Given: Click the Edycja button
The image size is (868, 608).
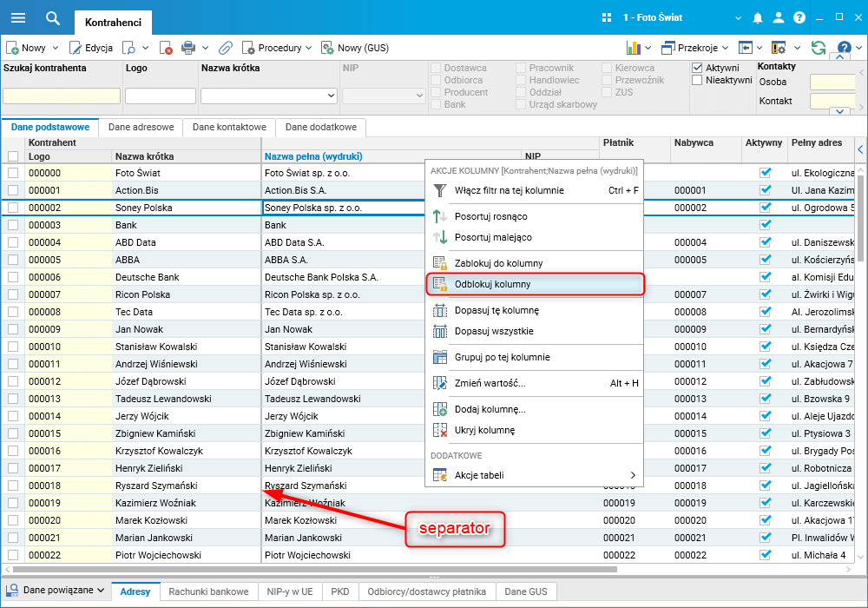Looking at the screenshot, I should (91, 48).
